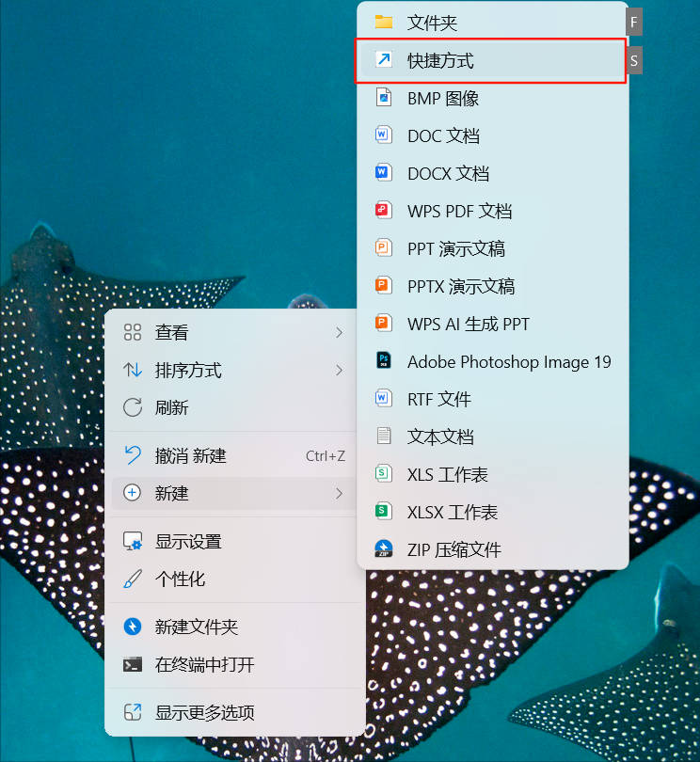The width and height of the screenshot is (700, 762).
Task: Select 撤消 新建 in the context menu
Action: pos(235,456)
